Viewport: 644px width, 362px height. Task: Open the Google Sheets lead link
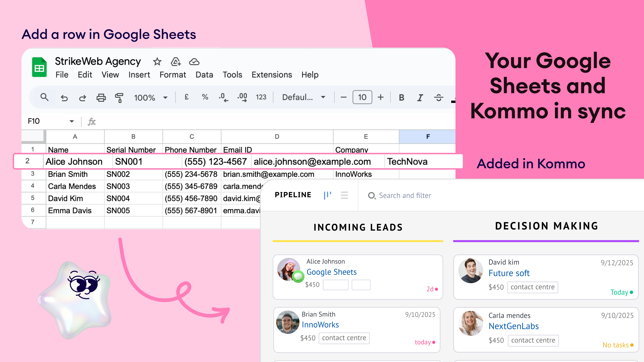click(x=332, y=272)
